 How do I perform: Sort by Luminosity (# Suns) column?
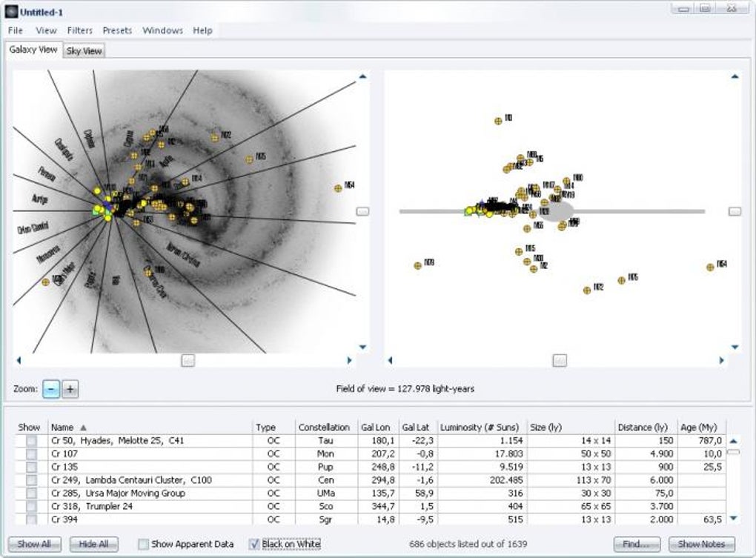[x=482, y=428]
